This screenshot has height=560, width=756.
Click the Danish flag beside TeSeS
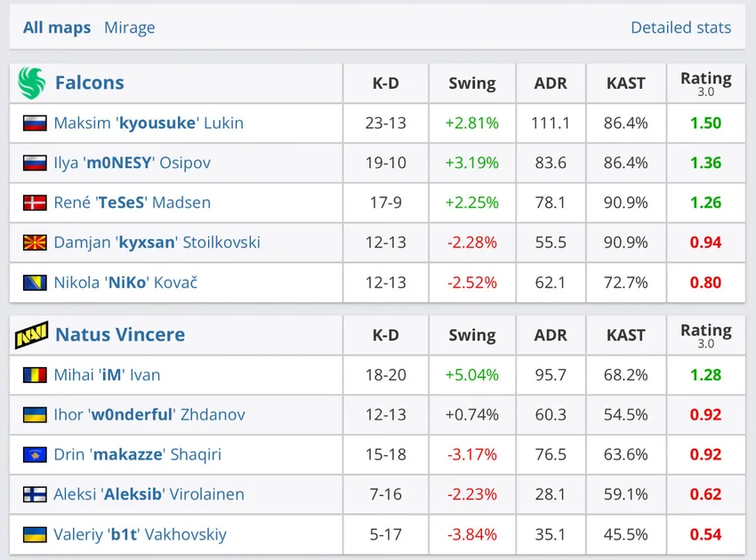(35, 203)
